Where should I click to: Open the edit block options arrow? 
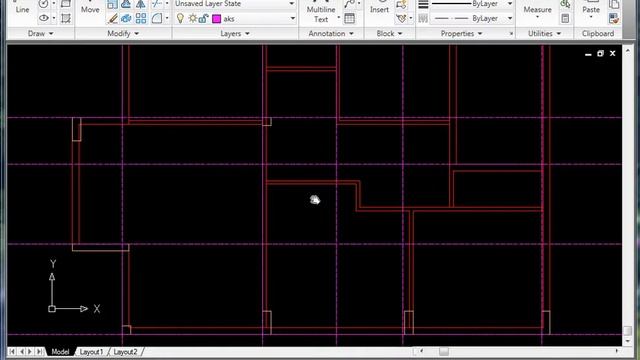tap(411, 18)
